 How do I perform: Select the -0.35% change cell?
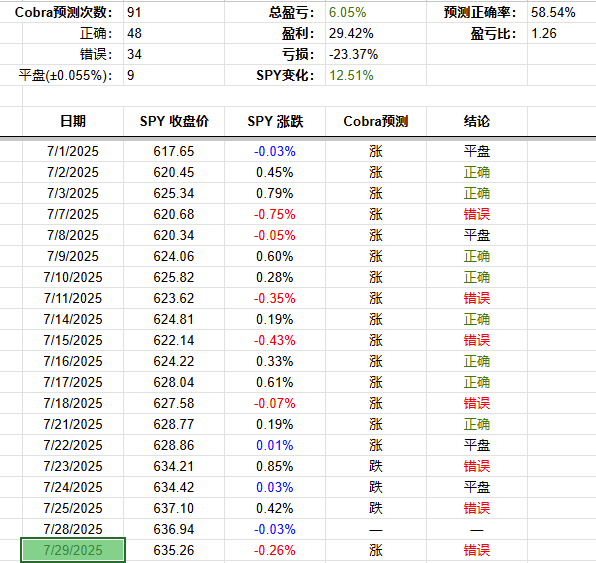point(274,298)
